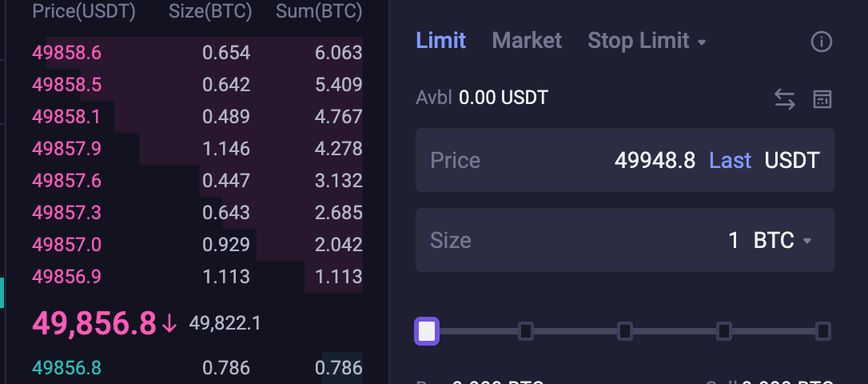Open the BTC size unit dropdown
The width and height of the screenshot is (868, 384).
tap(782, 241)
